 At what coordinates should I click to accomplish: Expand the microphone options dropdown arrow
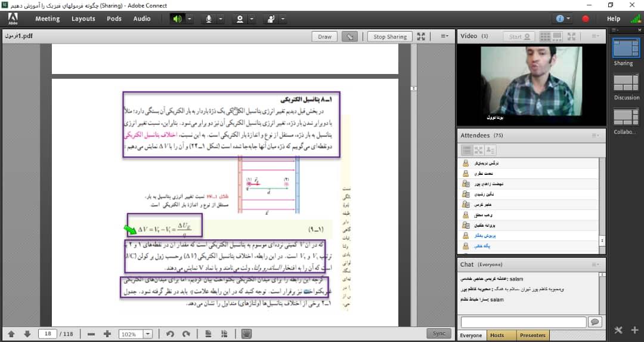(221, 19)
